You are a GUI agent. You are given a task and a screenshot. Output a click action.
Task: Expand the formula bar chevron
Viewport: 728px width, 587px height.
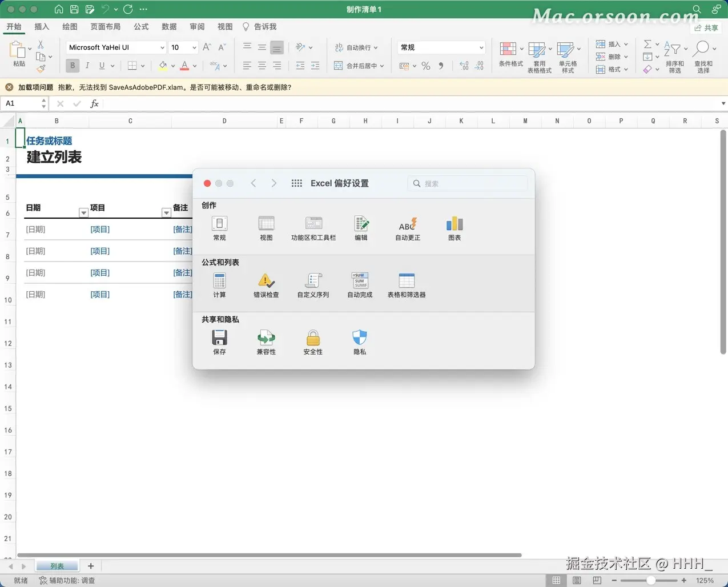(723, 103)
